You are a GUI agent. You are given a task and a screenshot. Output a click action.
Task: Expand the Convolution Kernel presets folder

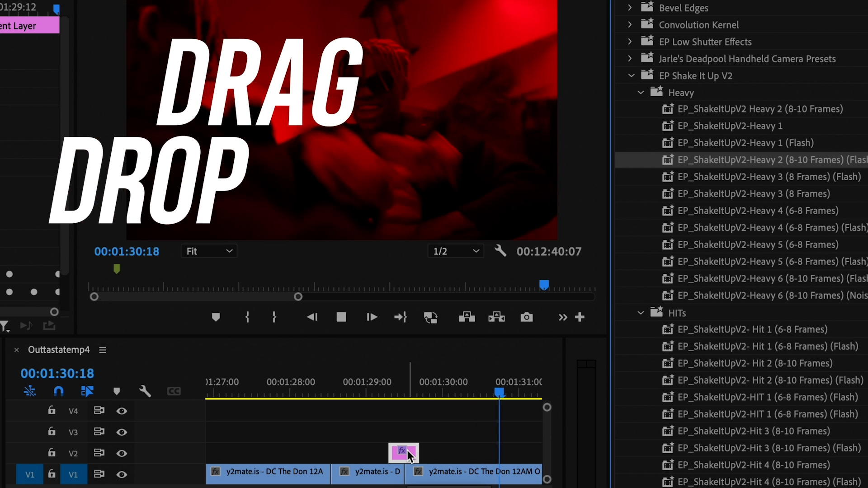coord(630,24)
